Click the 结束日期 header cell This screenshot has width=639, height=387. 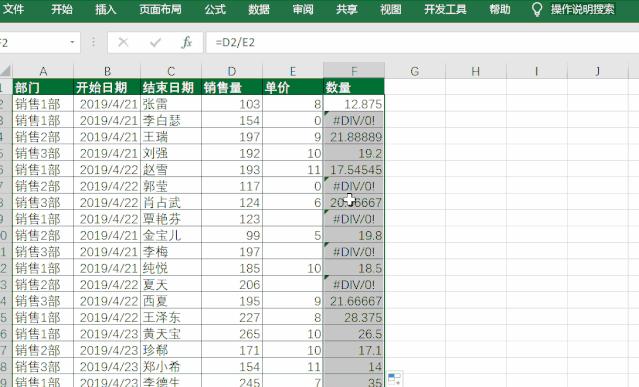point(171,87)
